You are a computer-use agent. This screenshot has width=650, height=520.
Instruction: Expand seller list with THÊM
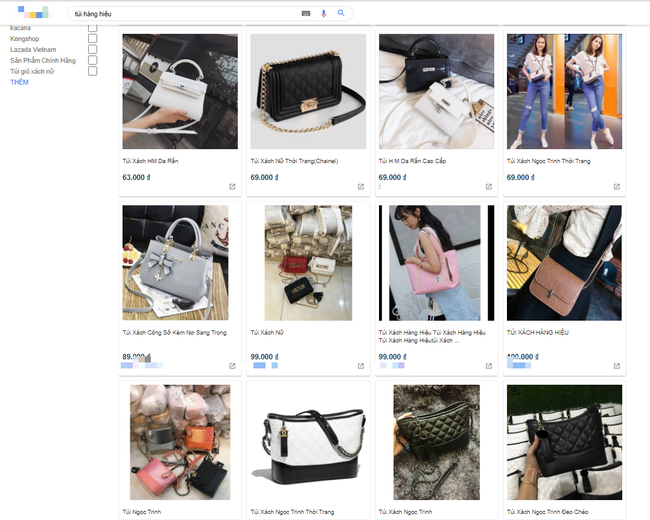tap(19, 82)
